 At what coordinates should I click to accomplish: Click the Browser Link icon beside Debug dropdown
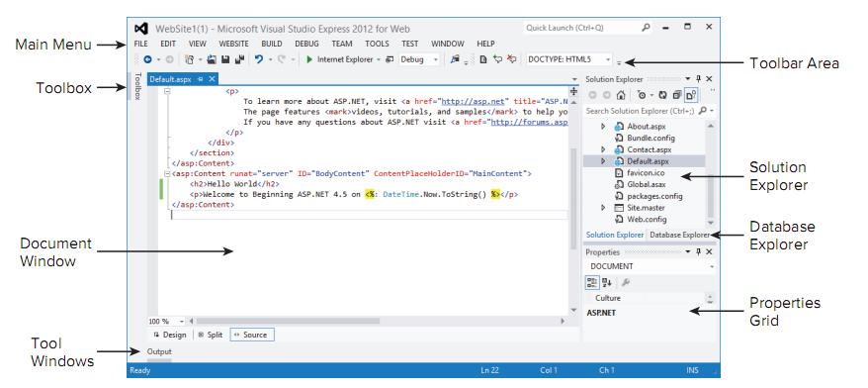point(390,59)
